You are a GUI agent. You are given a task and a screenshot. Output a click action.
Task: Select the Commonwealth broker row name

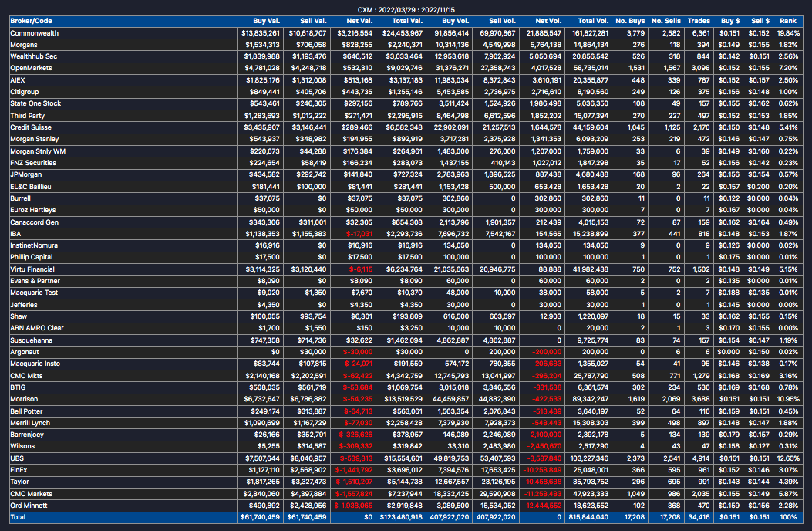click(34, 33)
